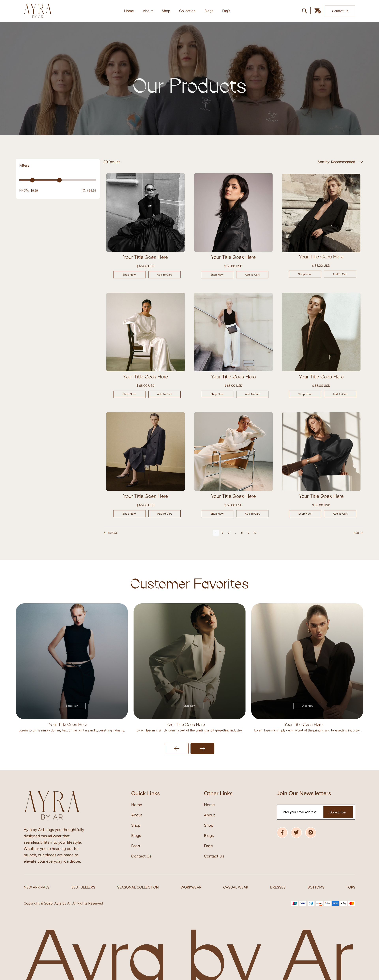
Task: Go to pagination page 2
Action: (222, 533)
